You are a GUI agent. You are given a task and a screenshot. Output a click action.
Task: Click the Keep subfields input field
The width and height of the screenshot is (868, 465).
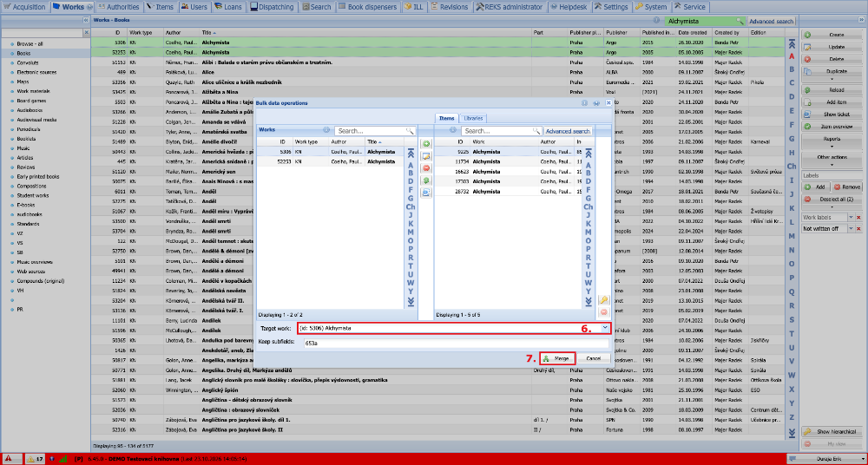[455, 344]
